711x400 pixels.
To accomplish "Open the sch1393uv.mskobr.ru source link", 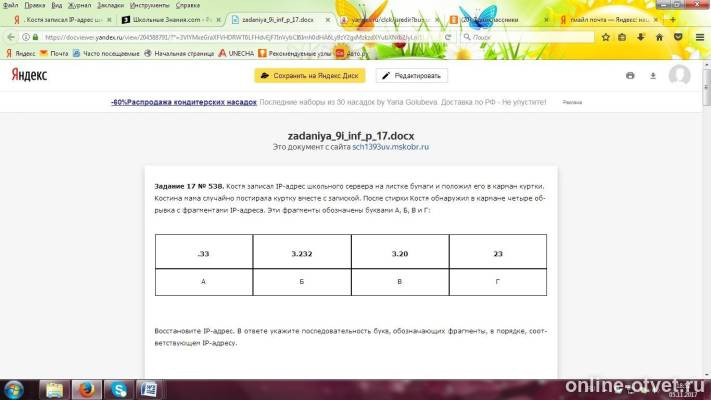I will [x=390, y=147].
